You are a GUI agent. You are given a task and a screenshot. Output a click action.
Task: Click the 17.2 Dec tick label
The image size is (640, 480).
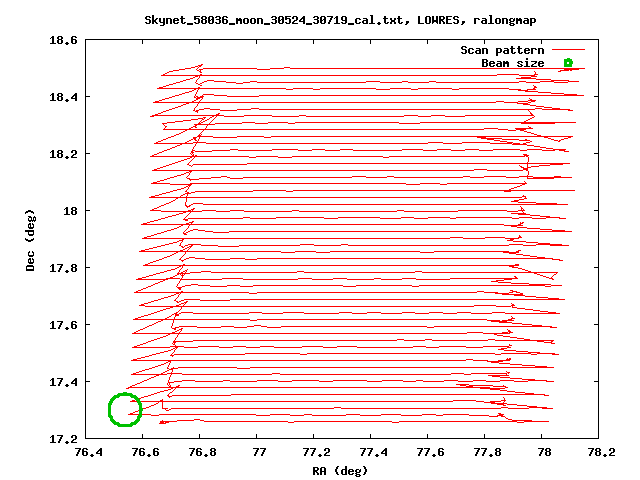[x=63, y=439]
